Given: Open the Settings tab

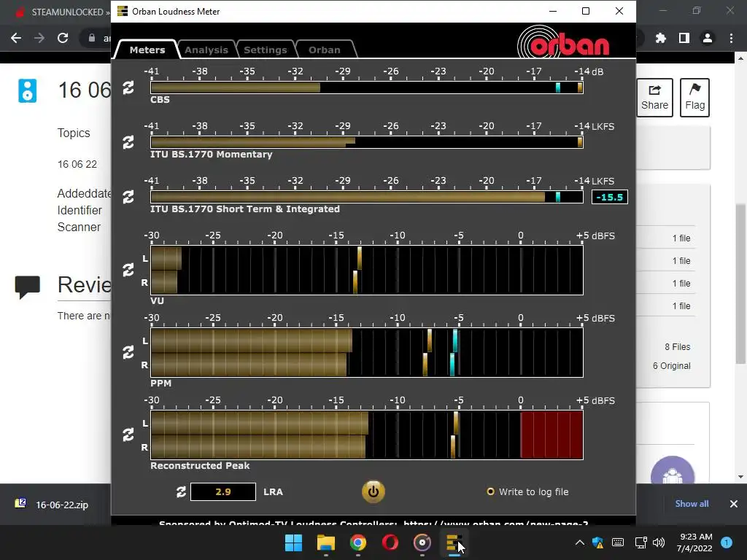Looking at the screenshot, I should click(x=266, y=50).
